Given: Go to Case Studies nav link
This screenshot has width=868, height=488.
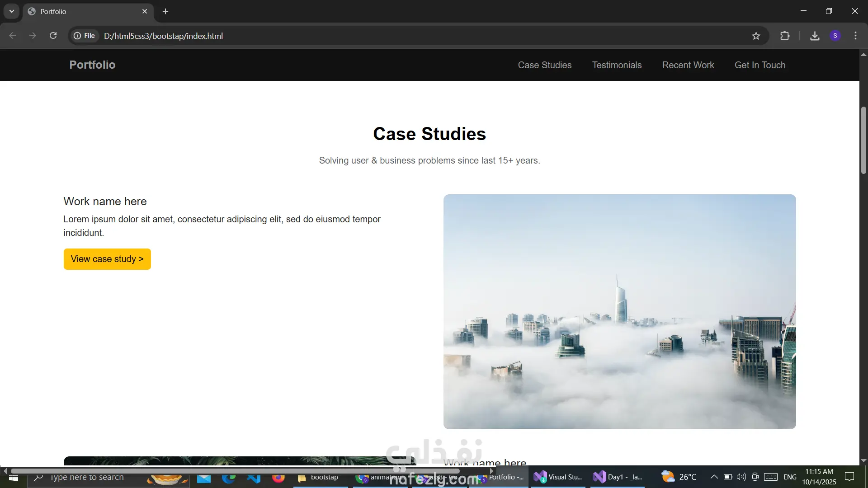Looking at the screenshot, I should pyautogui.click(x=544, y=65).
